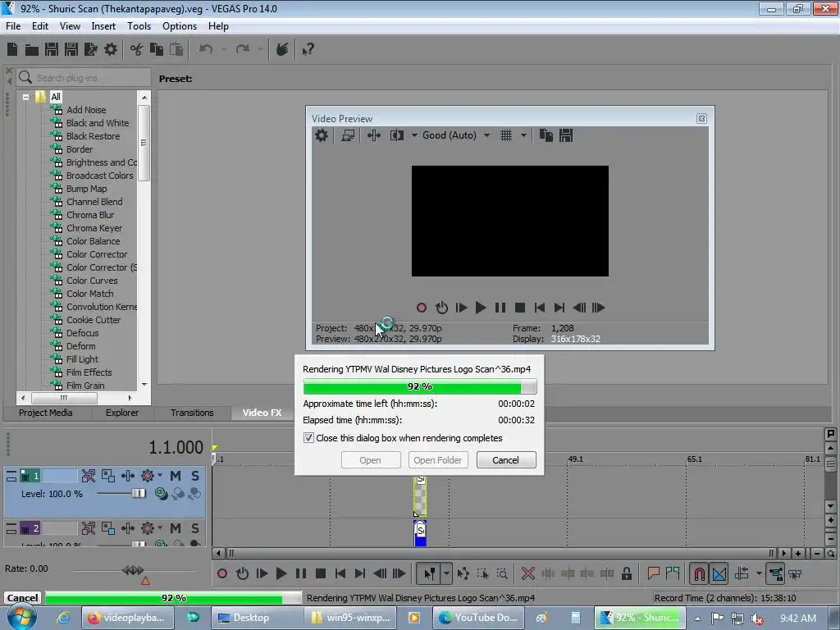
Task: Click Video Output FX icon in preview
Action: point(374,135)
